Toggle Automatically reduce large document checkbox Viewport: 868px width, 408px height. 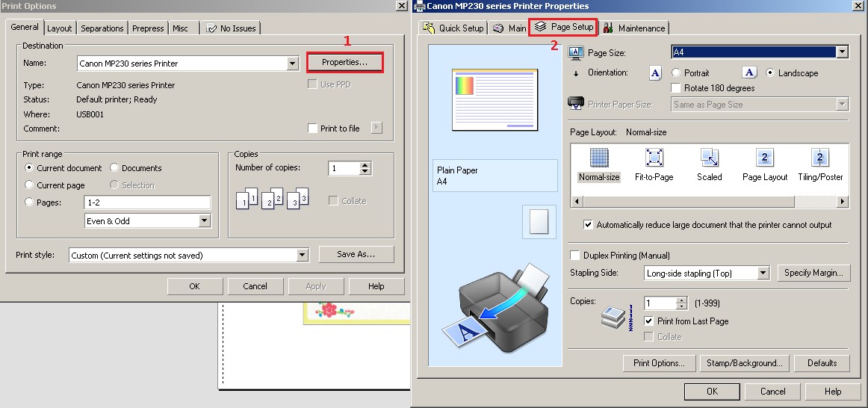pyautogui.click(x=588, y=225)
